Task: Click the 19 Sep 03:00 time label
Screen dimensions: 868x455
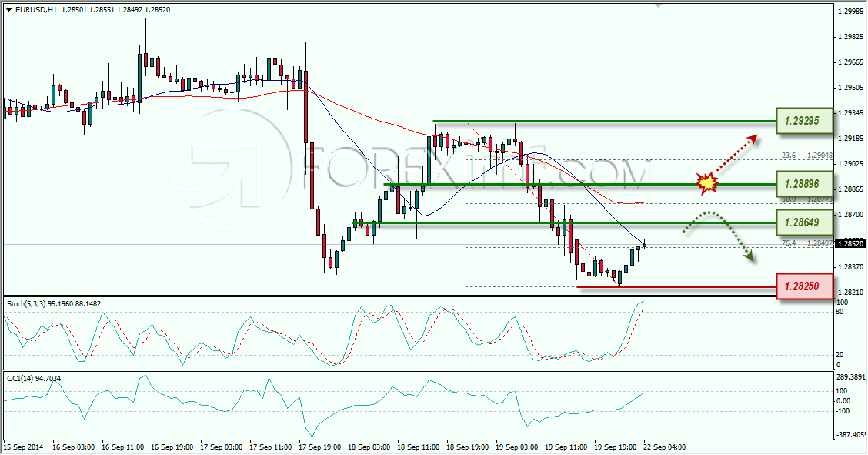Action: [x=517, y=447]
